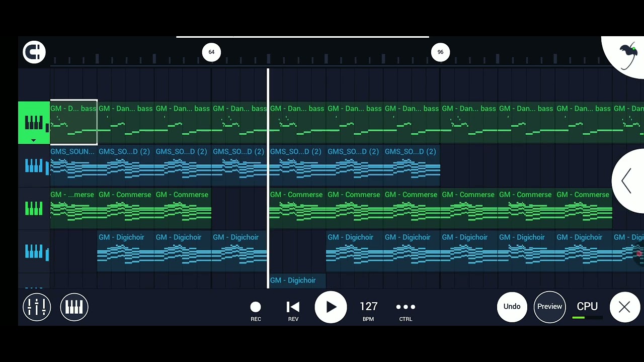Change the 127 BPM tempo
The width and height of the screenshot is (644, 362).
[368, 311]
